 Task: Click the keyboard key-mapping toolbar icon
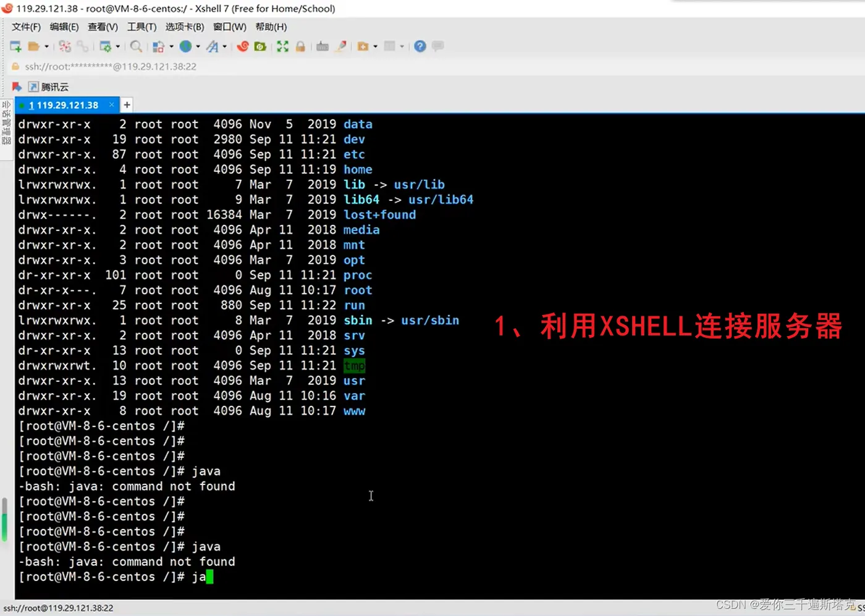point(323,46)
